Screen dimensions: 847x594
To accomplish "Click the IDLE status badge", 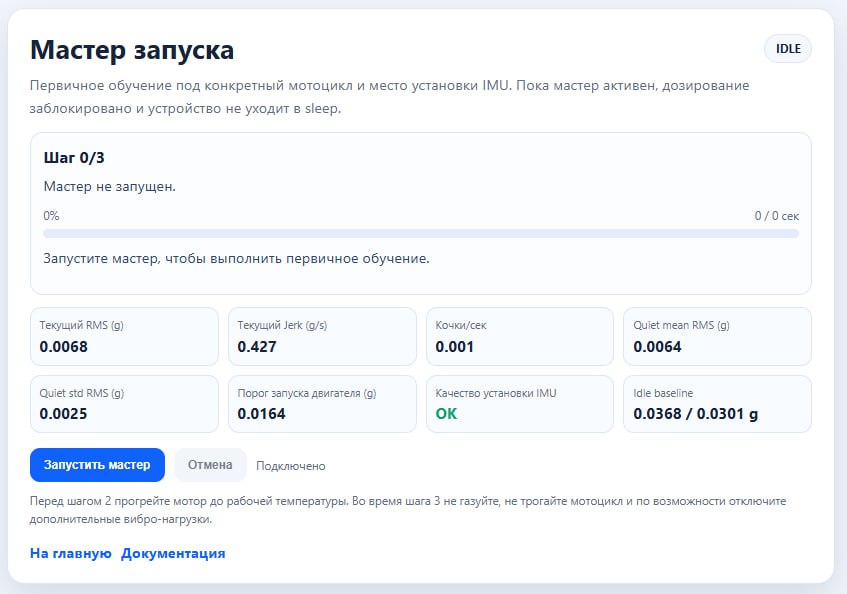I will point(787,47).
